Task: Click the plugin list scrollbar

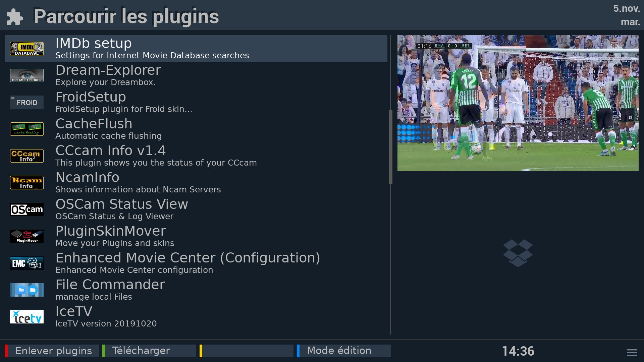Action: point(390,147)
